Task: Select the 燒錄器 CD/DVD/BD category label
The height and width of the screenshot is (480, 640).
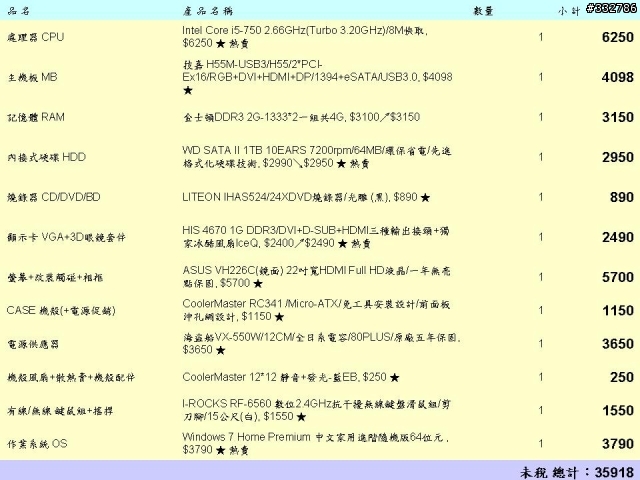Action: tap(53, 197)
